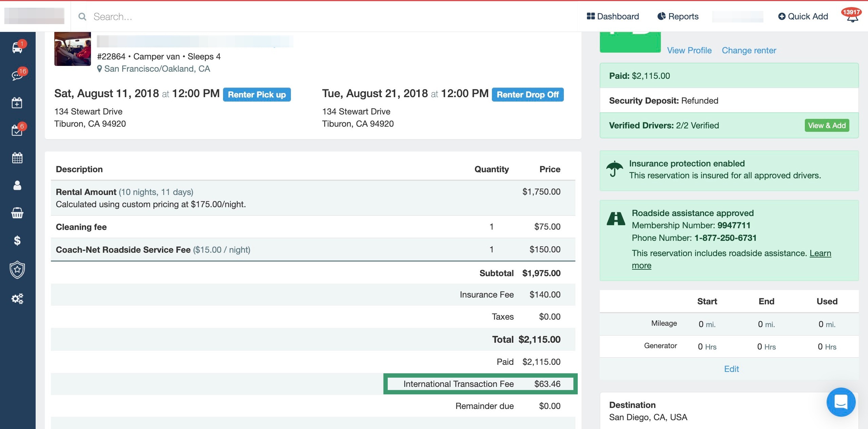Click the Renter Pick up tag

(x=256, y=94)
